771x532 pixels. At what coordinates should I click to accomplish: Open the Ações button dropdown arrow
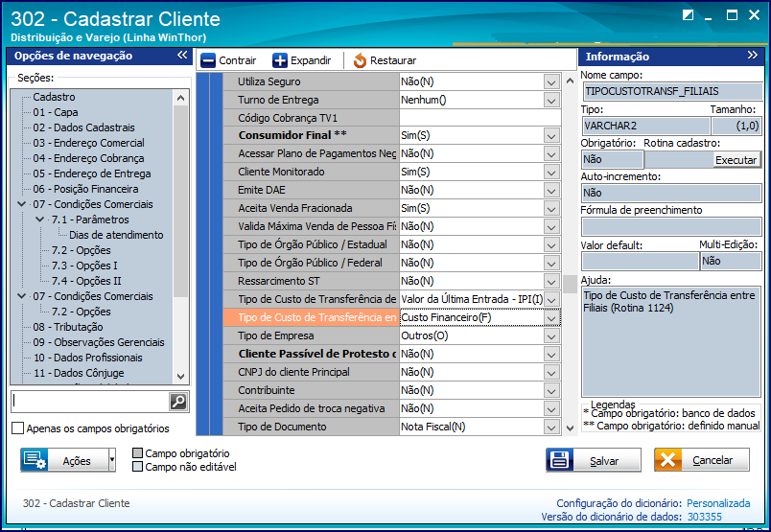pyautogui.click(x=112, y=460)
